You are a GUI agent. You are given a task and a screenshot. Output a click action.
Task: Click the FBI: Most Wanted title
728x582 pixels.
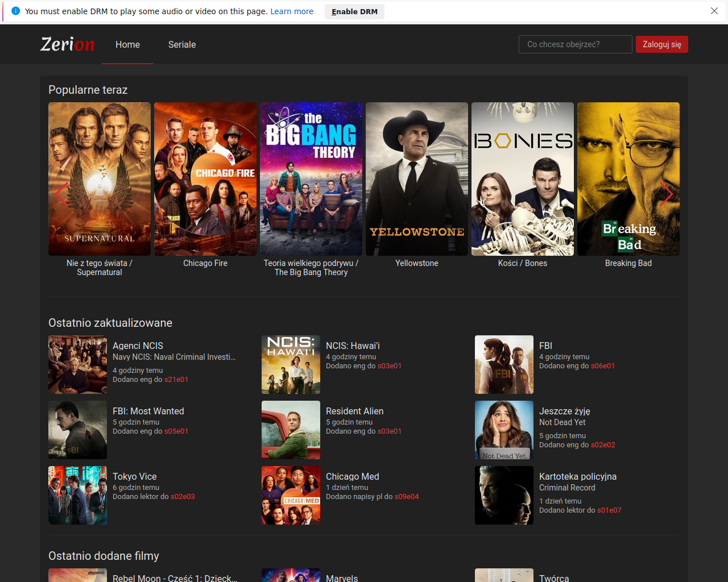click(x=148, y=411)
